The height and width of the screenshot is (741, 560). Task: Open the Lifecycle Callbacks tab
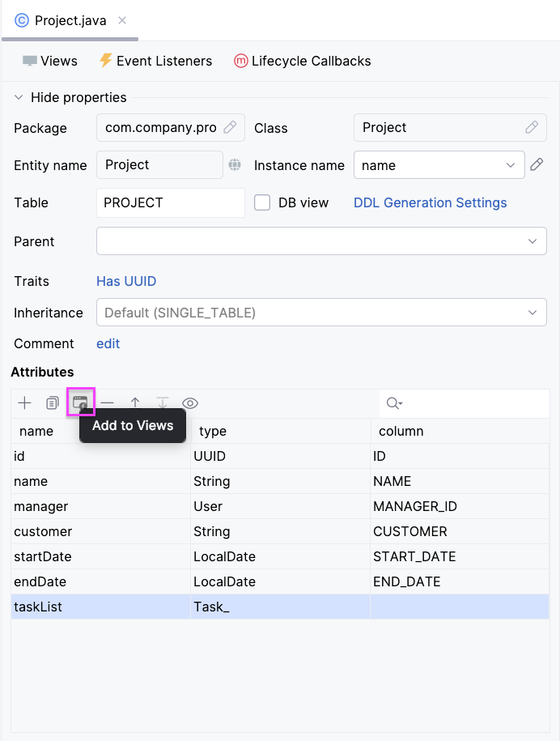[310, 61]
